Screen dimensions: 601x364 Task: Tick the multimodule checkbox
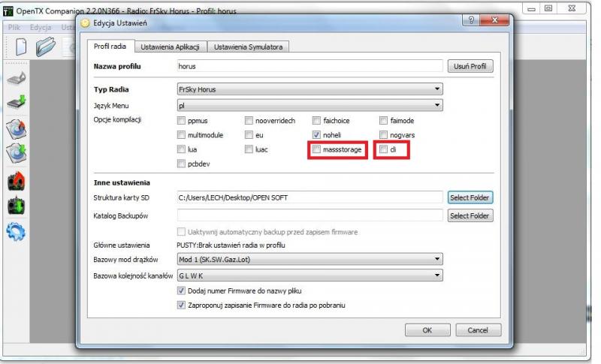point(181,135)
